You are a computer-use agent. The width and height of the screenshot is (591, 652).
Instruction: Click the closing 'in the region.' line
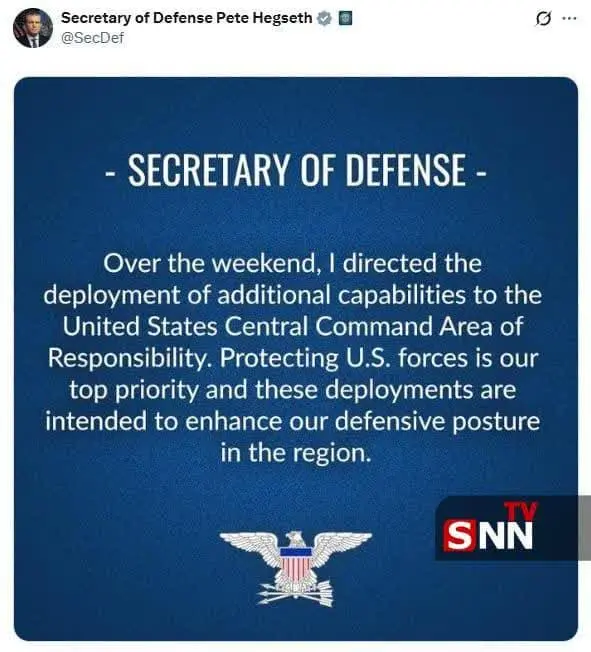point(296,452)
